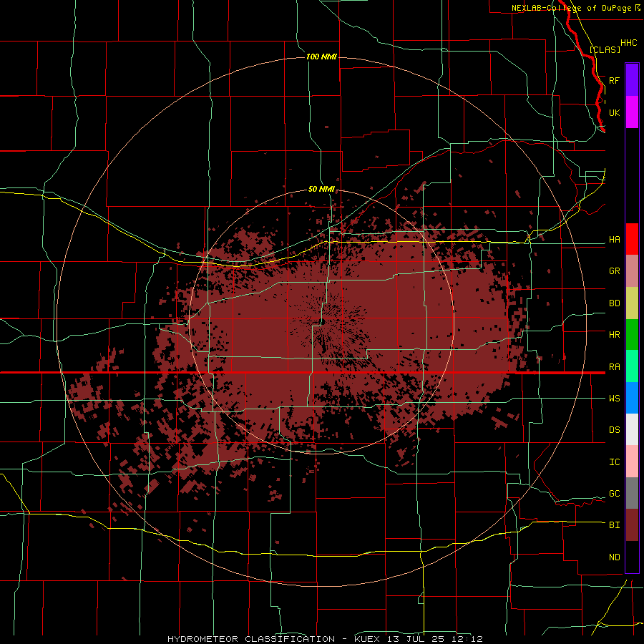Click the 12:12 timestamp text
Image resolution: width=644 pixels, height=644 pixels.
tap(467, 639)
